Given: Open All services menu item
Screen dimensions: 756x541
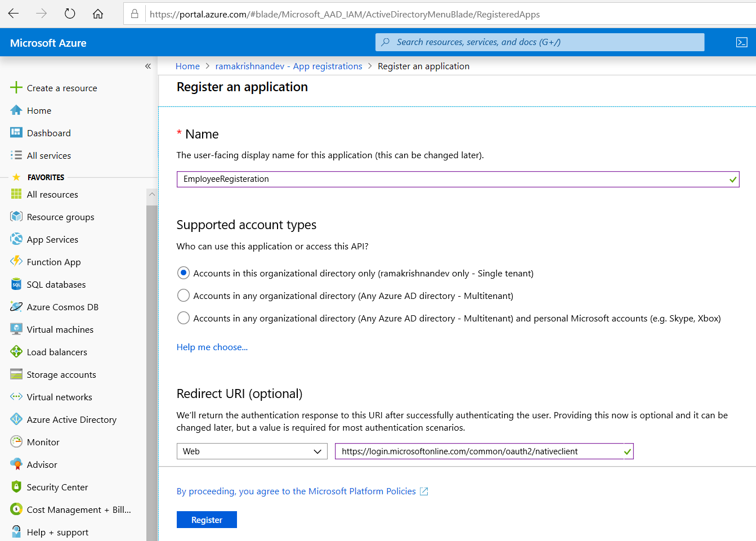Looking at the screenshot, I should coord(49,155).
